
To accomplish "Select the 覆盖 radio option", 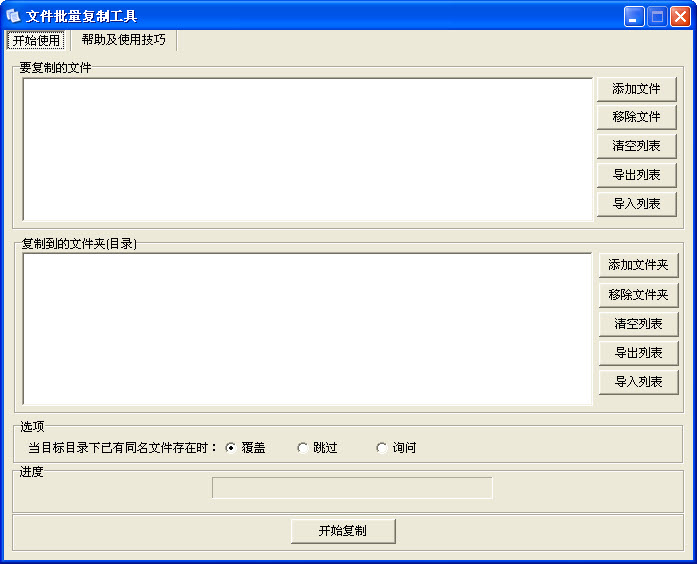I will tap(231, 448).
